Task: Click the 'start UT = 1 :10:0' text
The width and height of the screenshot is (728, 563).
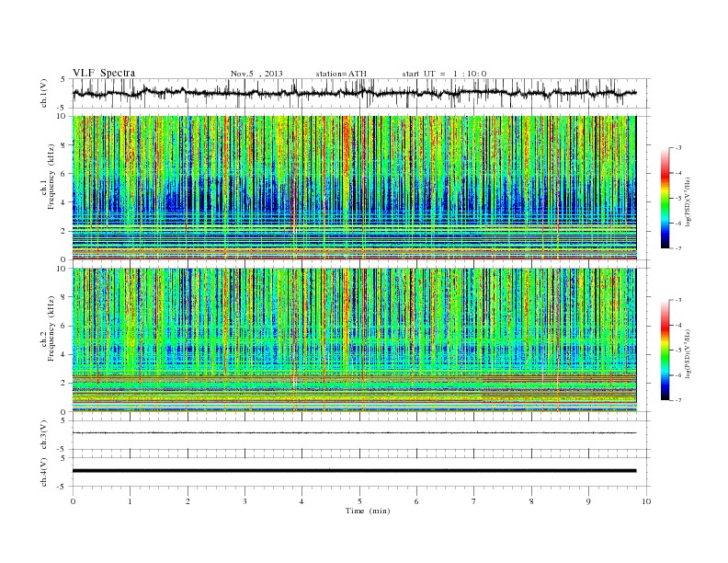Action: (x=444, y=74)
